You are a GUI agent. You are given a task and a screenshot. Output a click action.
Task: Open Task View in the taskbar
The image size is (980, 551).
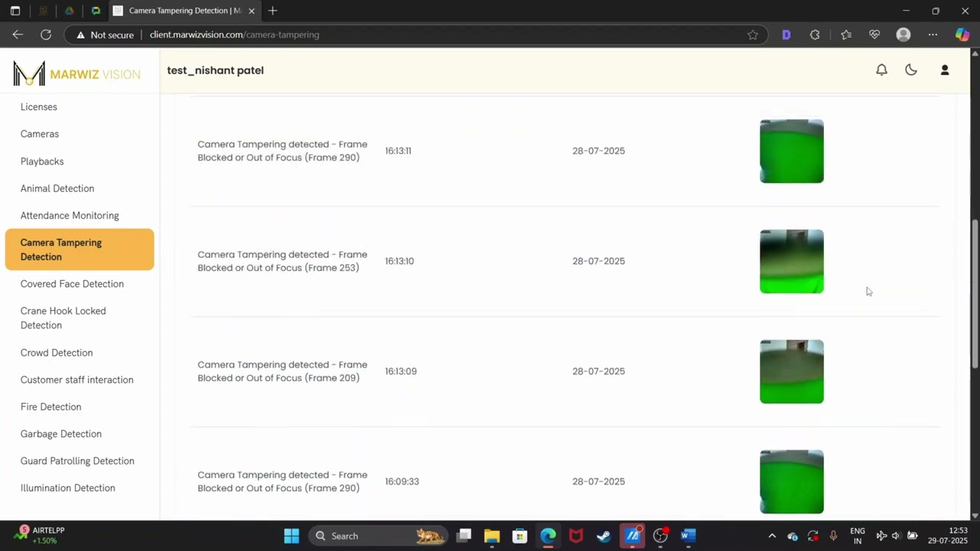click(x=464, y=536)
